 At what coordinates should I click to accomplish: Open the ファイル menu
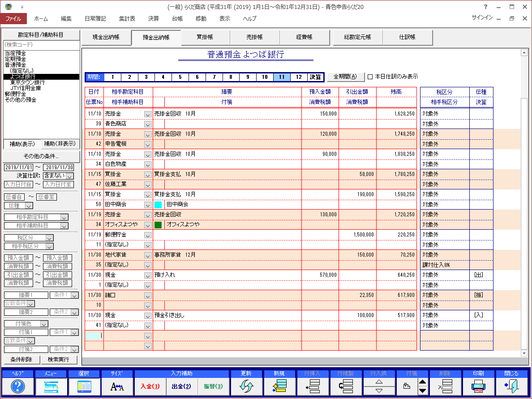13,19
